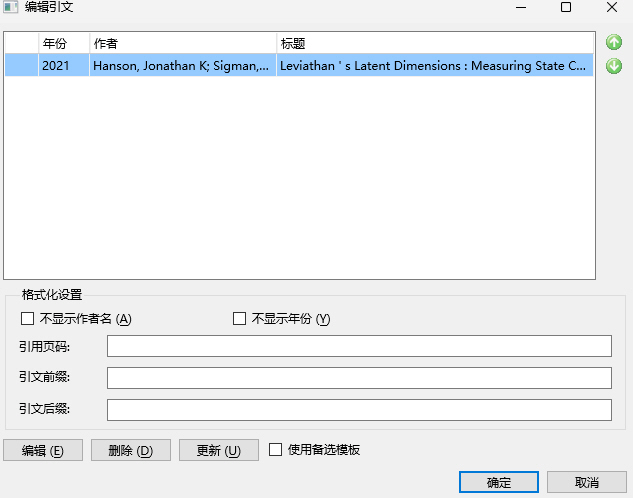Enable the 不显示作者名 (A) checkbox
Screen dimensions: 633x498
28,319
